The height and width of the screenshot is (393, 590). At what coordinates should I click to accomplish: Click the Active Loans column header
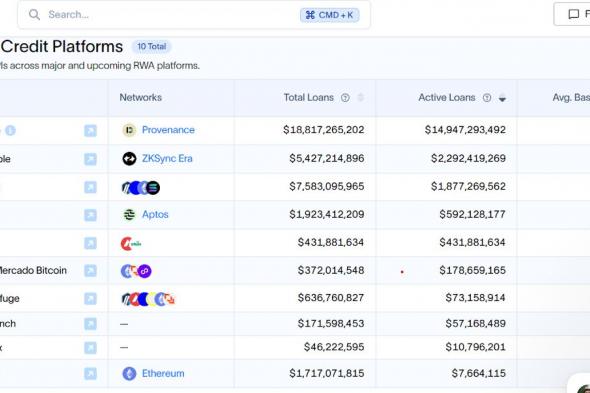click(447, 97)
